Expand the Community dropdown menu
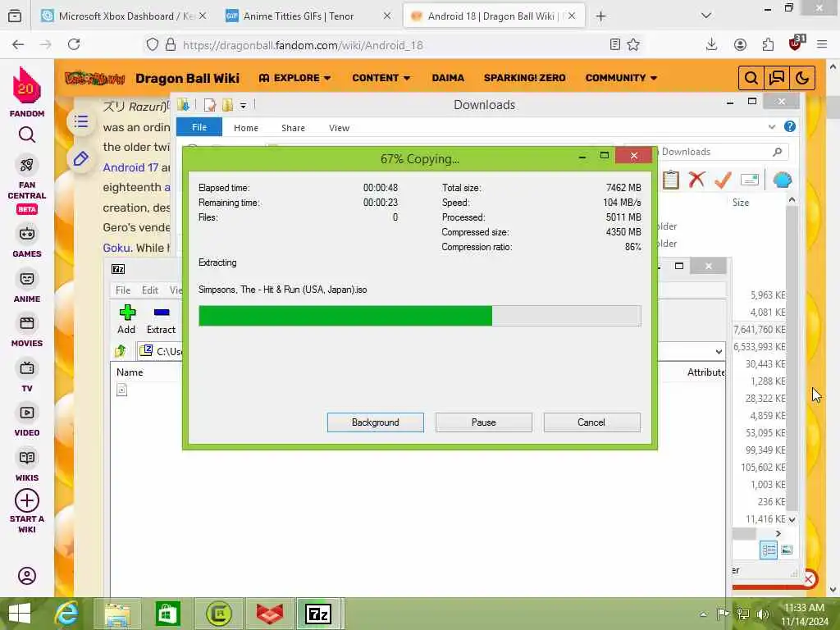 (621, 78)
